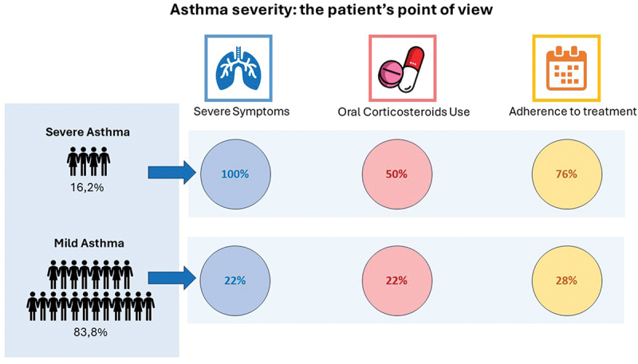
Task: Click the Mild Asthma heading
Action: (90, 244)
